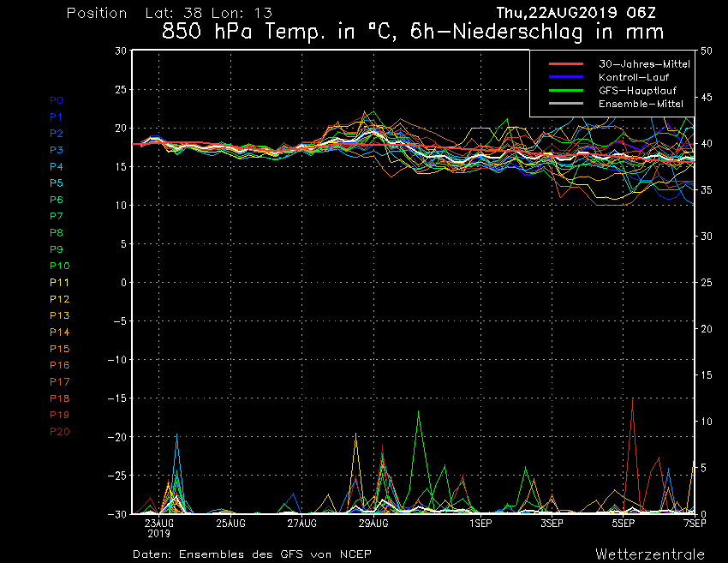Click the 1SEP date on the time axis

480,523
